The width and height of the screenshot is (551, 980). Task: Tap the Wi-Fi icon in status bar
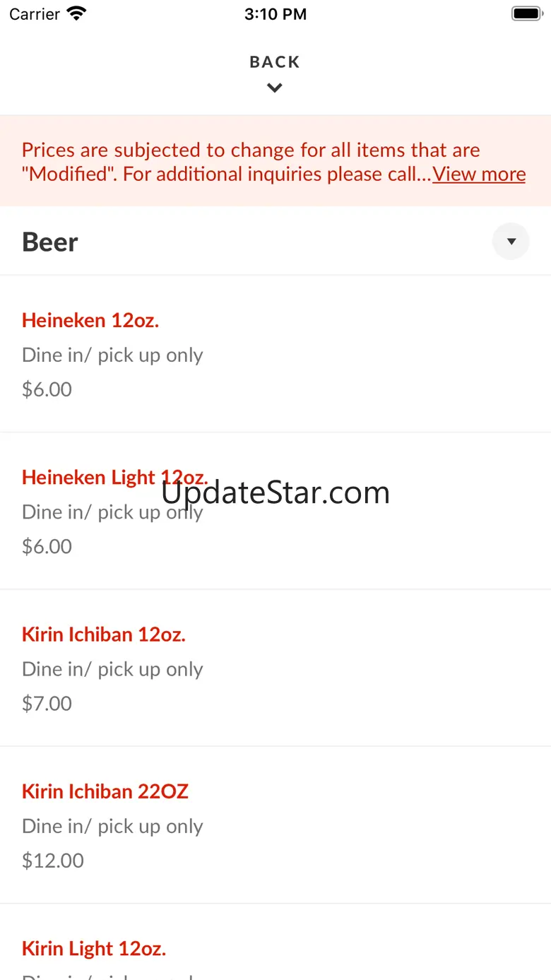pyautogui.click(x=76, y=14)
